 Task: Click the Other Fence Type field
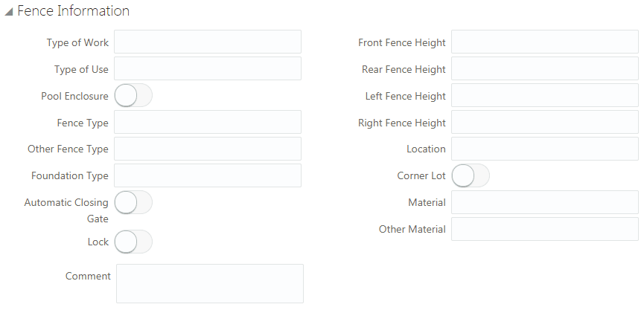[208, 149]
